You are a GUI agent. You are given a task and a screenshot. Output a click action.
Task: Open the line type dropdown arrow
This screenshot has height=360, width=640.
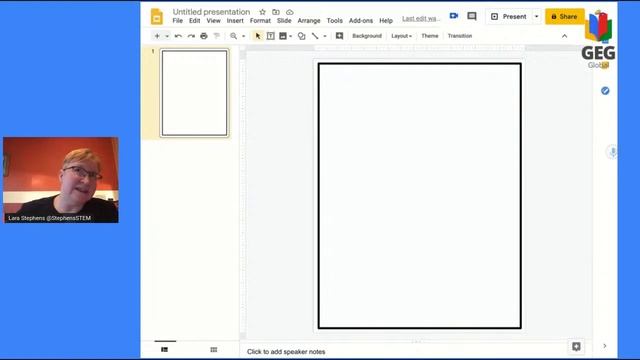click(x=325, y=36)
